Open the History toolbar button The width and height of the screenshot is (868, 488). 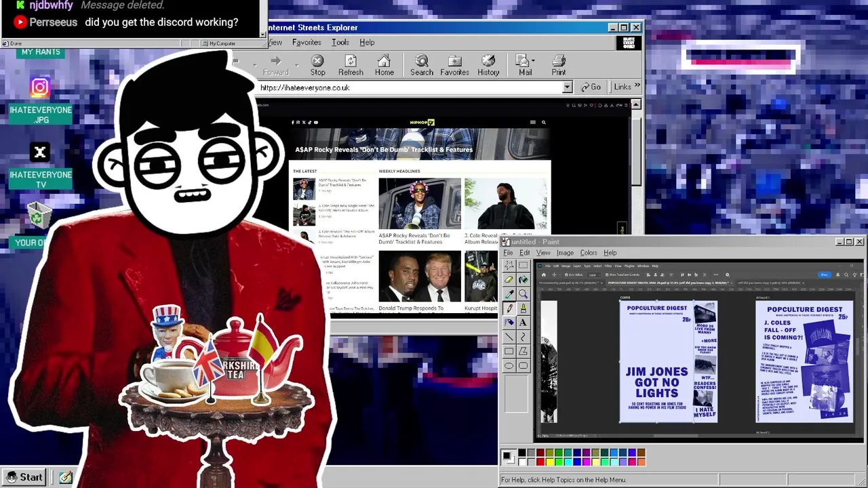pyautogui.click(x=488, y=66)
